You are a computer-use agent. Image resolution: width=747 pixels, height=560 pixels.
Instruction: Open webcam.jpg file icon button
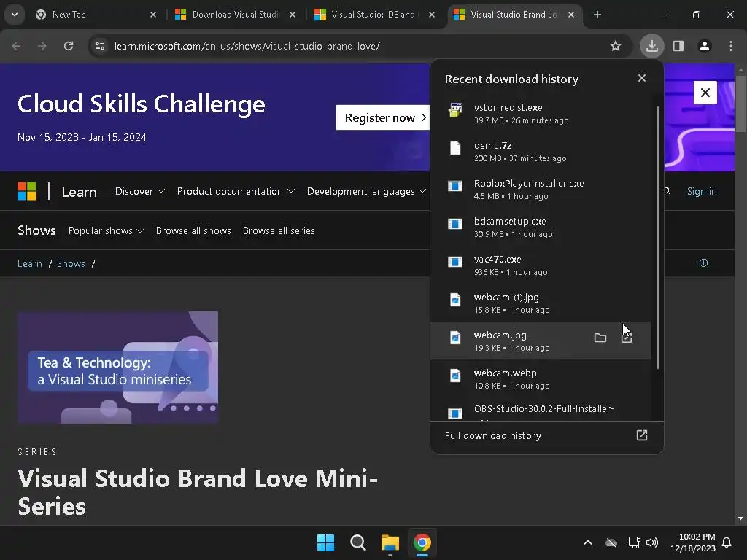click(627, 338)
